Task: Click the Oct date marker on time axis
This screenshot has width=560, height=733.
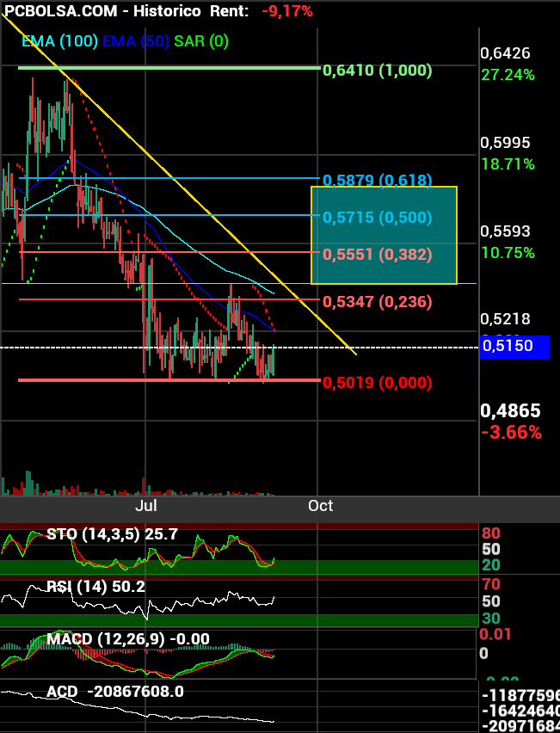Action: [x=320, y=505]
